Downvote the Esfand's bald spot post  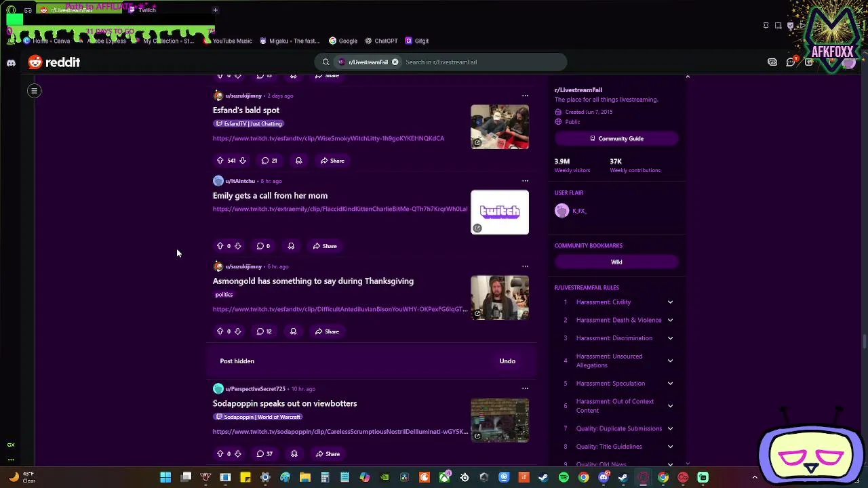click(242, 161)
